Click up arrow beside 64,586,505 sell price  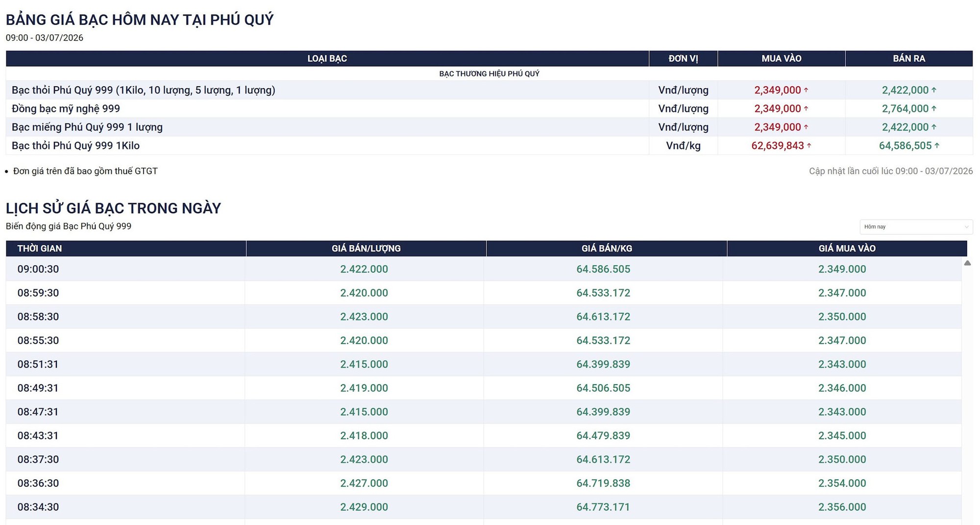point(937,146)
